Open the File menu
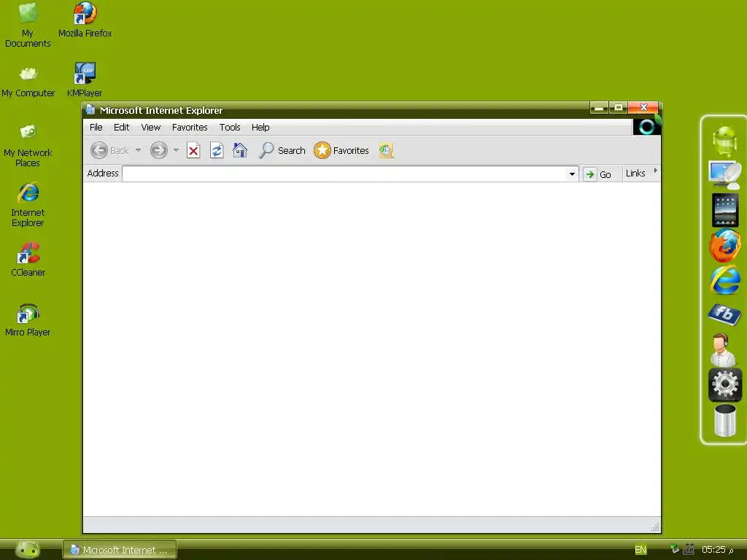Image resolution: width=747 pixels, height=560 pixels. point(96,127)
